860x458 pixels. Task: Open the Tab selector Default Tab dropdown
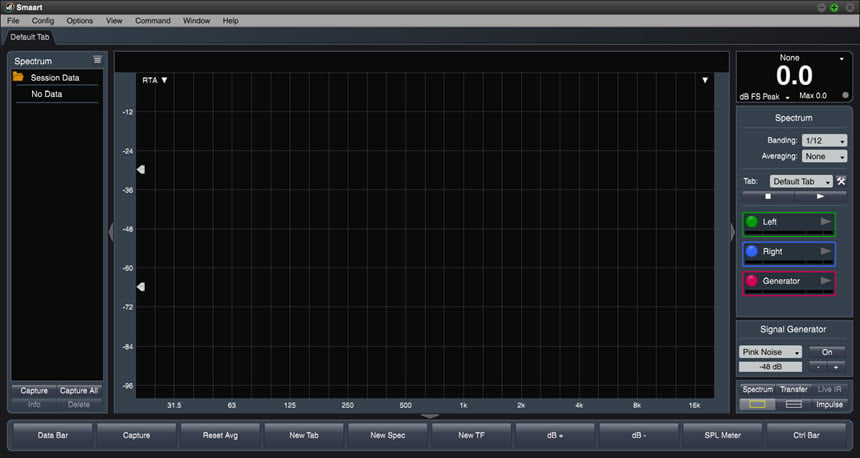click(x=801, y=181)
